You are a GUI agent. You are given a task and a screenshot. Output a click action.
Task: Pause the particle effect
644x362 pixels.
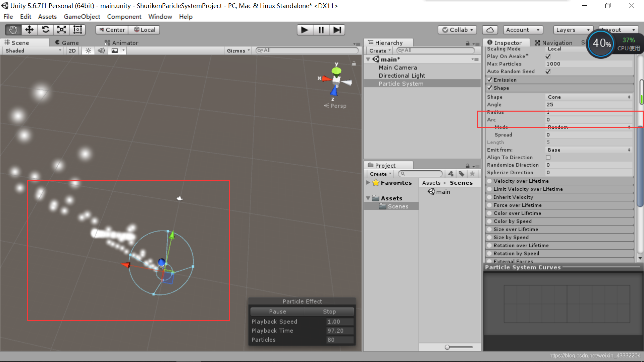[277, 311]
